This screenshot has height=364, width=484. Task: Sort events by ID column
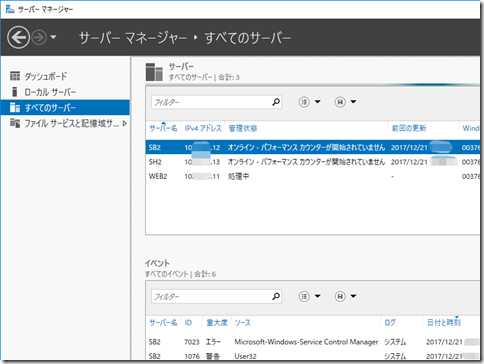[x=188, y=323]
